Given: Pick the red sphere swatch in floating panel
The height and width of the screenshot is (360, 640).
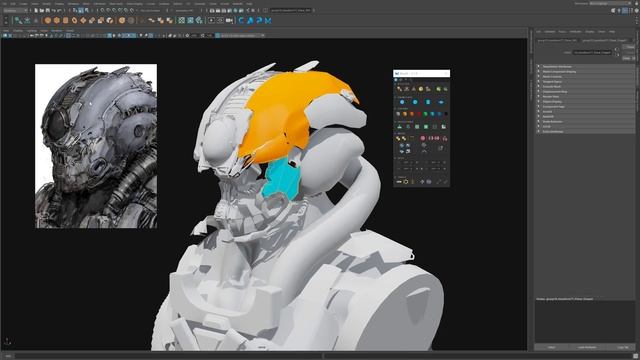Looking at the screenshot, I should [x=419, y=114].
